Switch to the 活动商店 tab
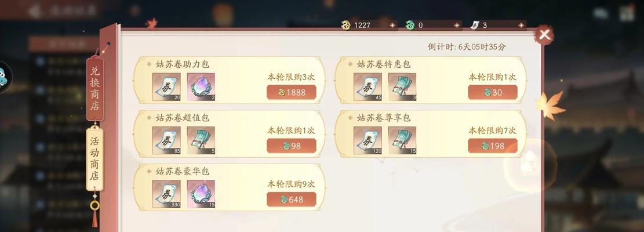This screenshot has width=644, height=232. (95, 159)
